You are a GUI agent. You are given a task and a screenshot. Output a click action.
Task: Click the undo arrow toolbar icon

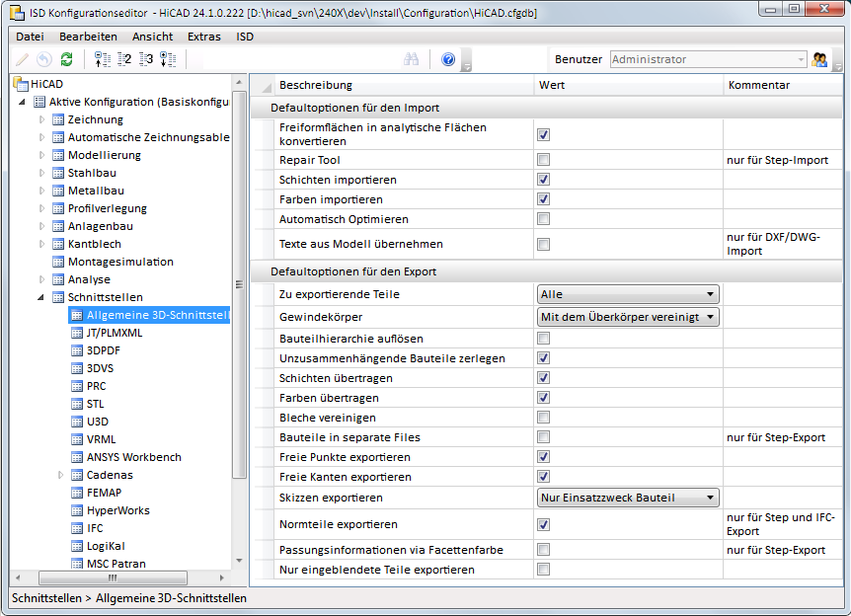click(x=44, y=59)
